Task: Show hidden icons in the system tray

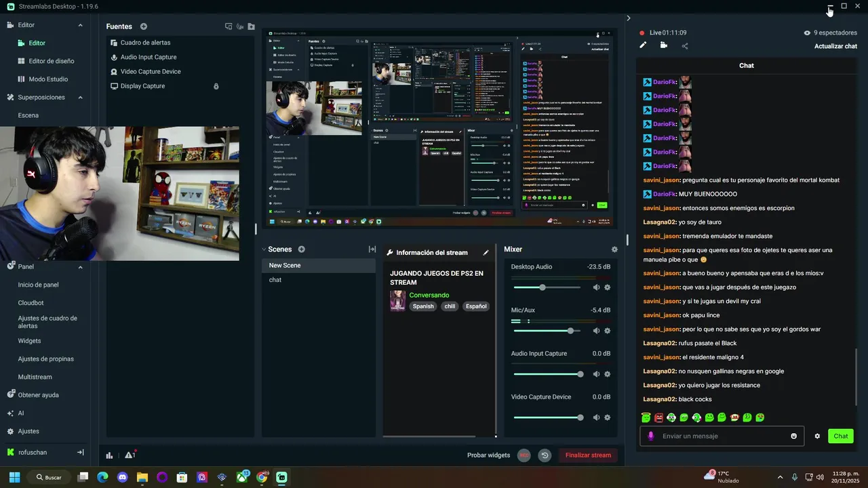Action: point(780,477)
